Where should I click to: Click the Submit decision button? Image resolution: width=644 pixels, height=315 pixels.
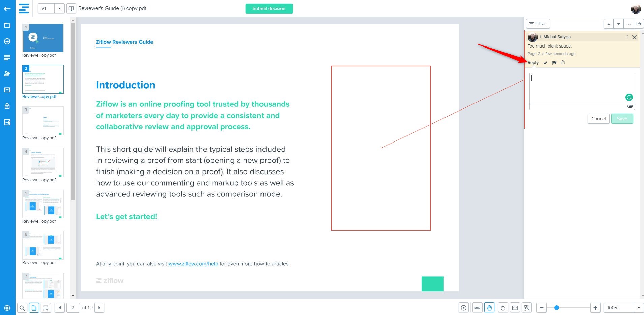coord(269,9)
